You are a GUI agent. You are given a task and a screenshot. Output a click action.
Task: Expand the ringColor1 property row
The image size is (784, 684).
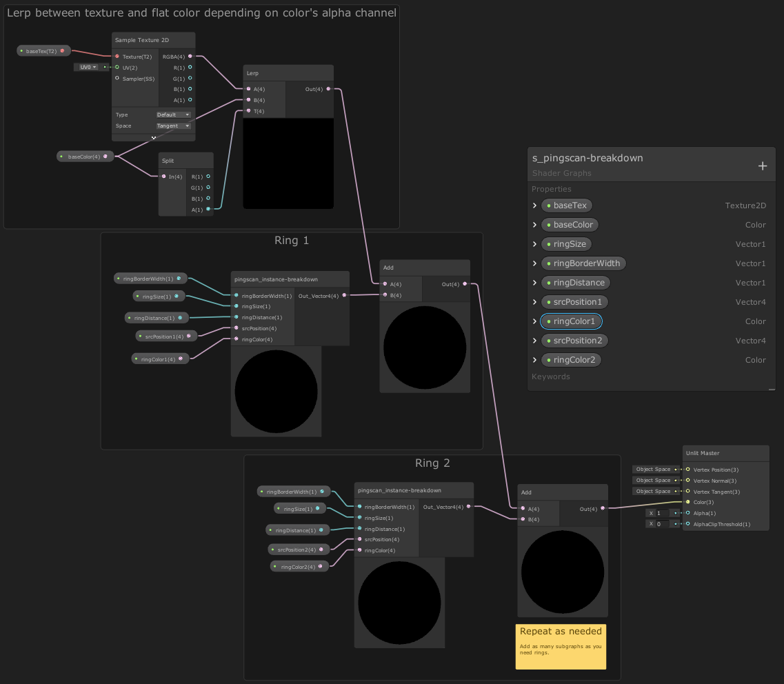[x=535, y=321]
